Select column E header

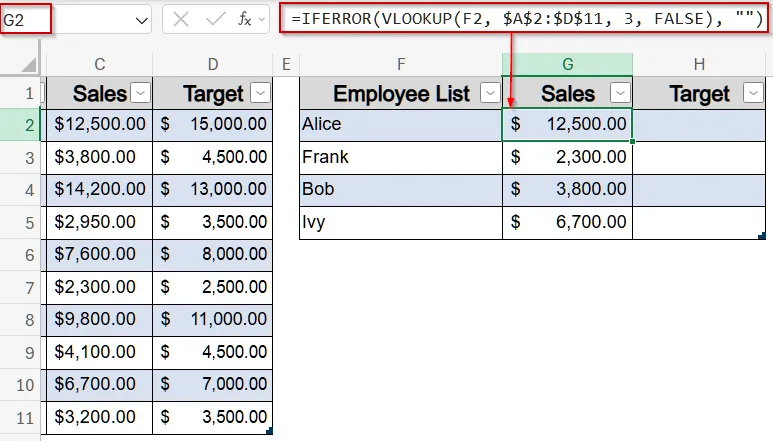(286, 65)
